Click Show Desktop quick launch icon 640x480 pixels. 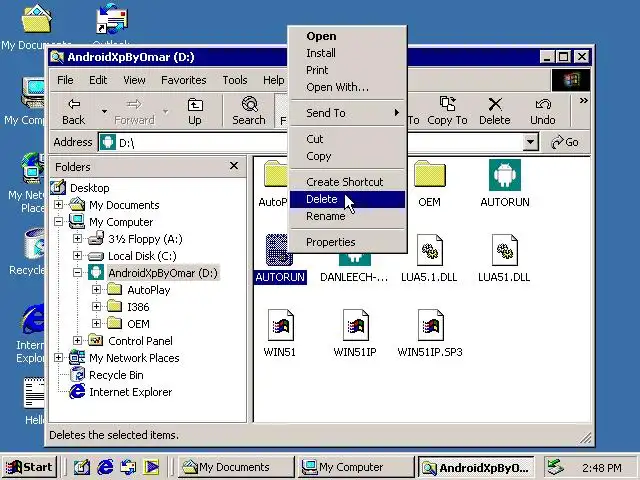[82, 467]
